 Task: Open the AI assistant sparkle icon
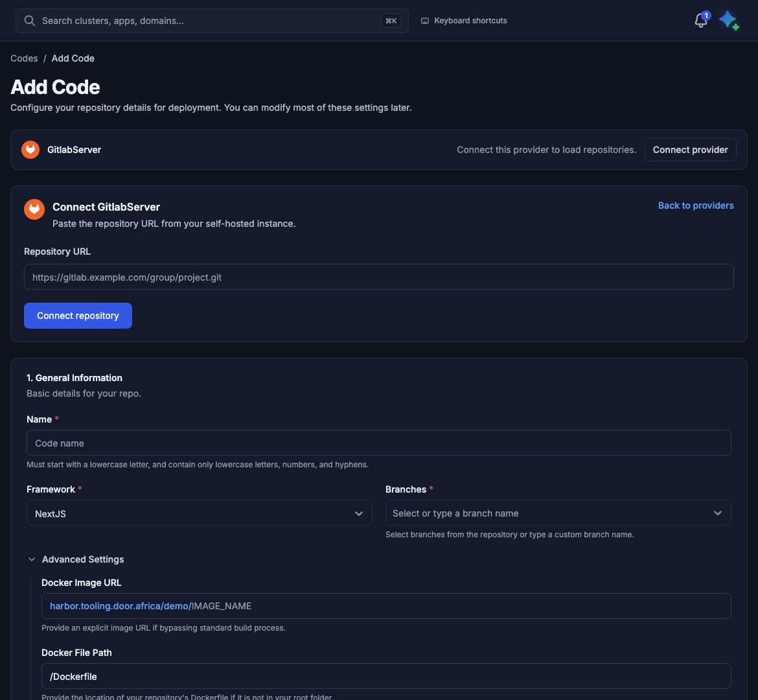point(729,21)
